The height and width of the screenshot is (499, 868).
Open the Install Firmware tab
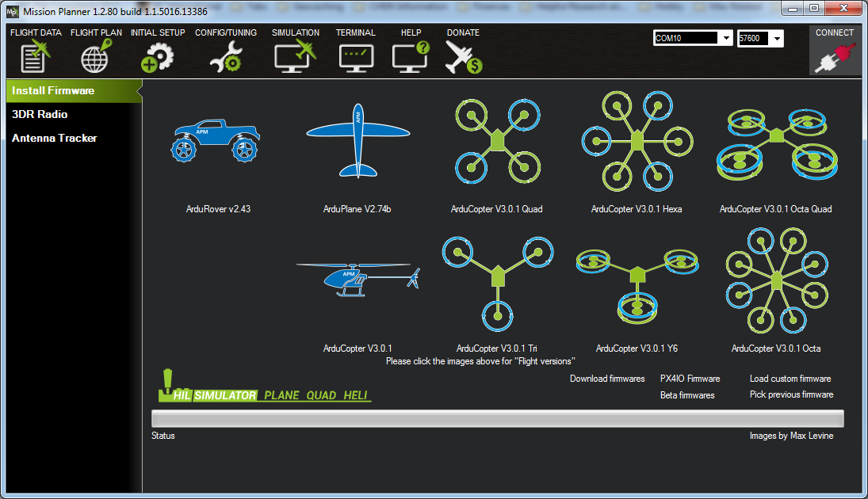[74, 91]
